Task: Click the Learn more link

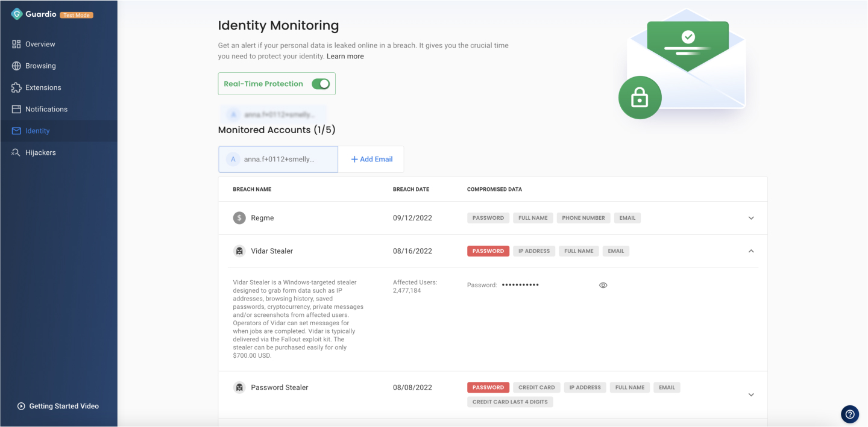Action: tap(345, 56)
